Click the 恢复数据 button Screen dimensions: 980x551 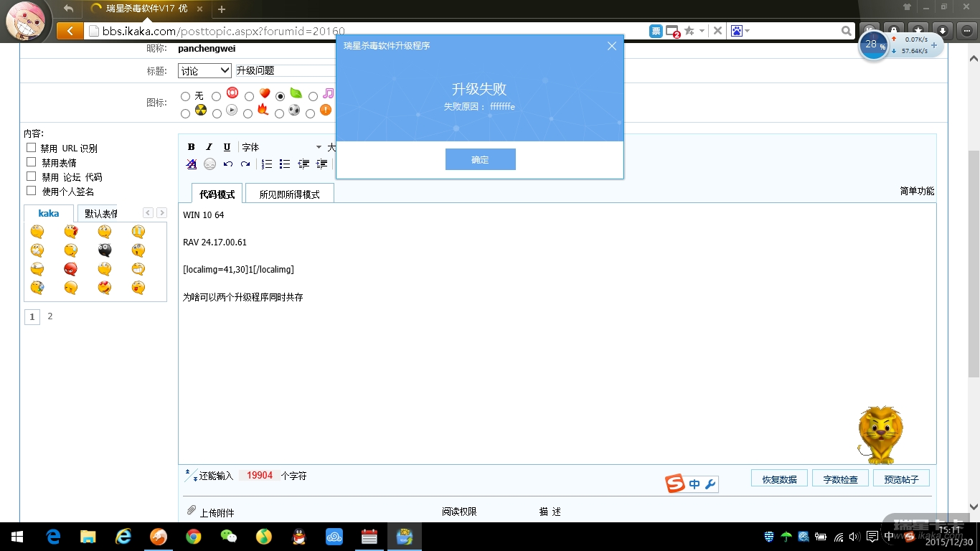pos(779,479)
